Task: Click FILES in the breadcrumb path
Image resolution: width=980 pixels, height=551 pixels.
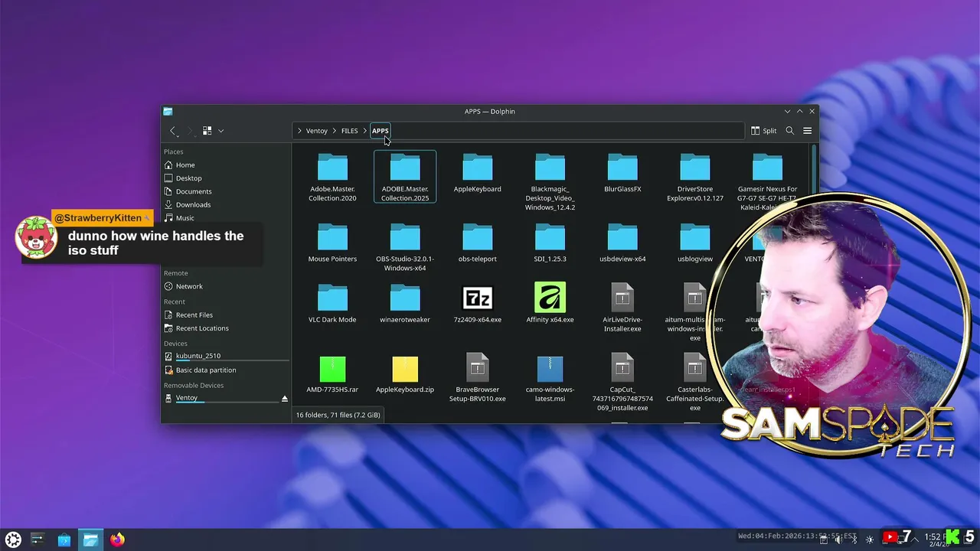Action: click(349, 131)
